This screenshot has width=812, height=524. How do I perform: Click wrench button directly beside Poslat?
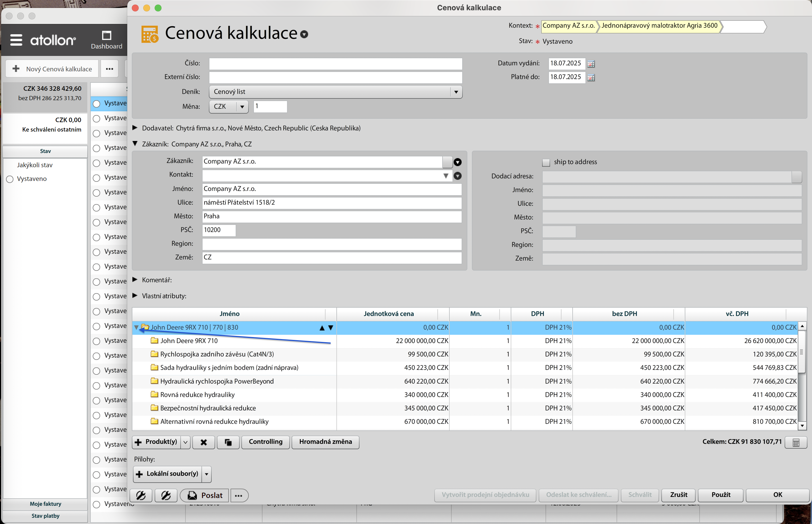point(166,495)
